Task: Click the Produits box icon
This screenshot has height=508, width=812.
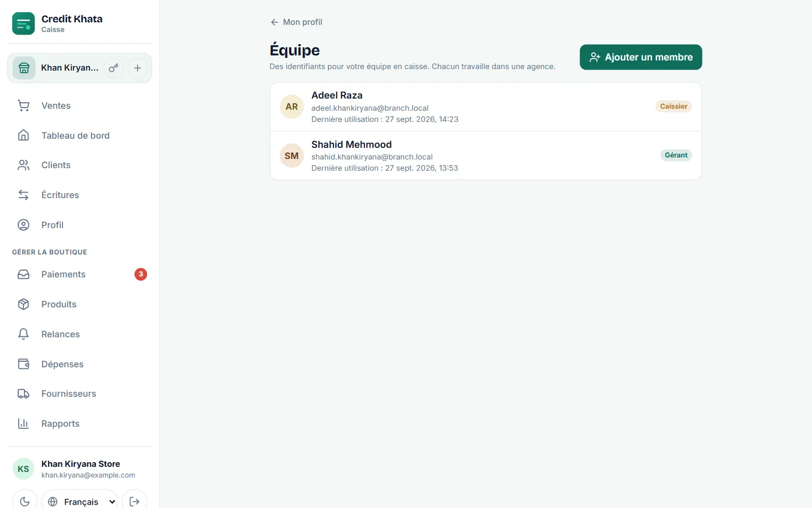Action: click(23, 304)
